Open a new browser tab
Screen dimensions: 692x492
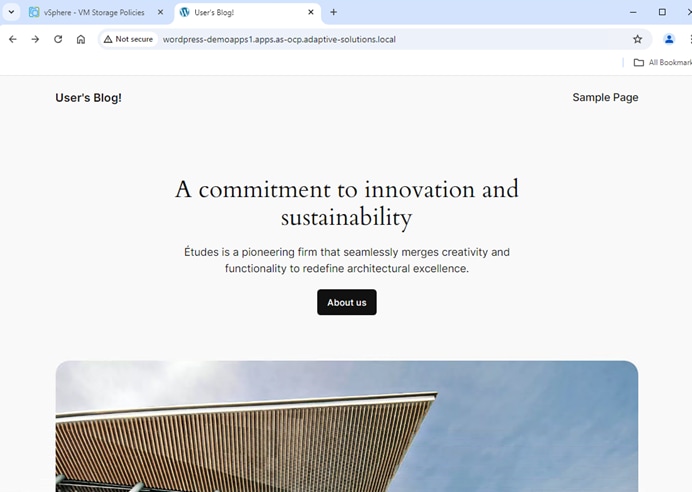pyautogui.click(x=334, y=12)
